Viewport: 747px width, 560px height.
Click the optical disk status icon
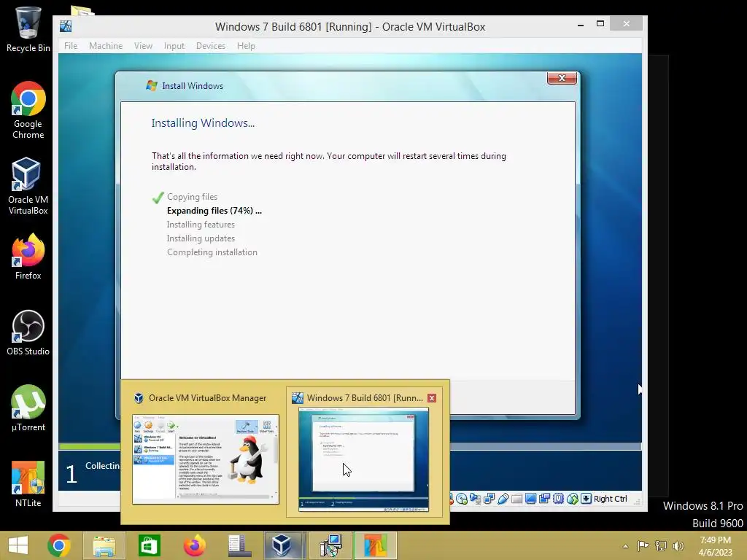click(x=462, y=499)
